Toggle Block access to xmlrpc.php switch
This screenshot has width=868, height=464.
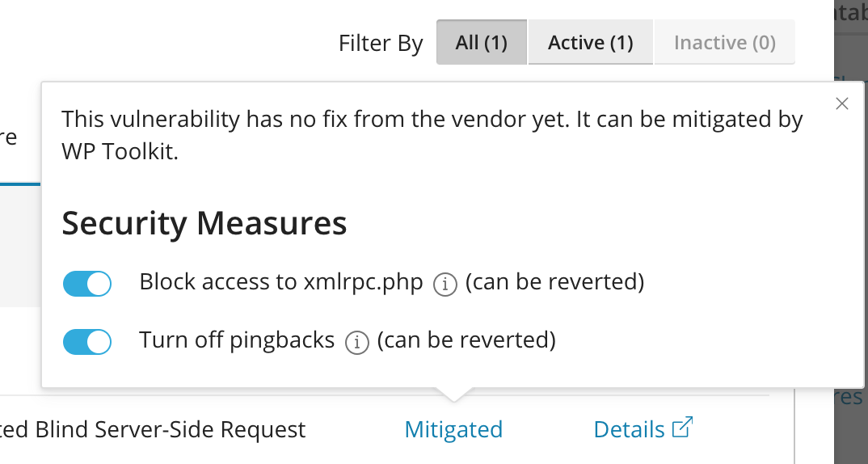coord(87,284)
